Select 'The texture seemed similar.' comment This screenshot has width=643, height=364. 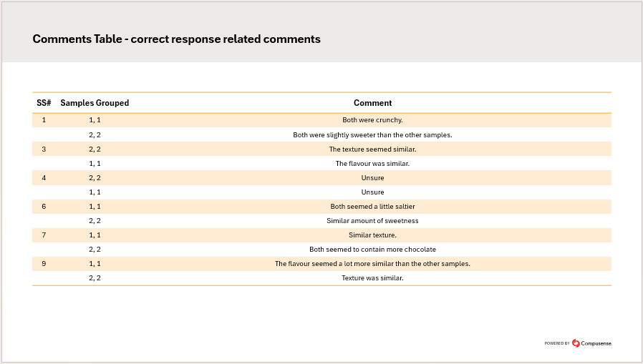tap(372, 149)
